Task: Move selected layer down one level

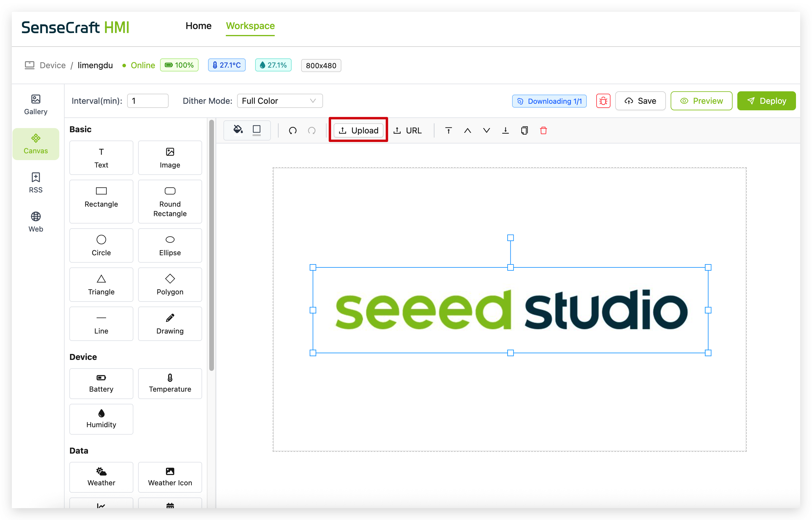Action: point(486,130)
